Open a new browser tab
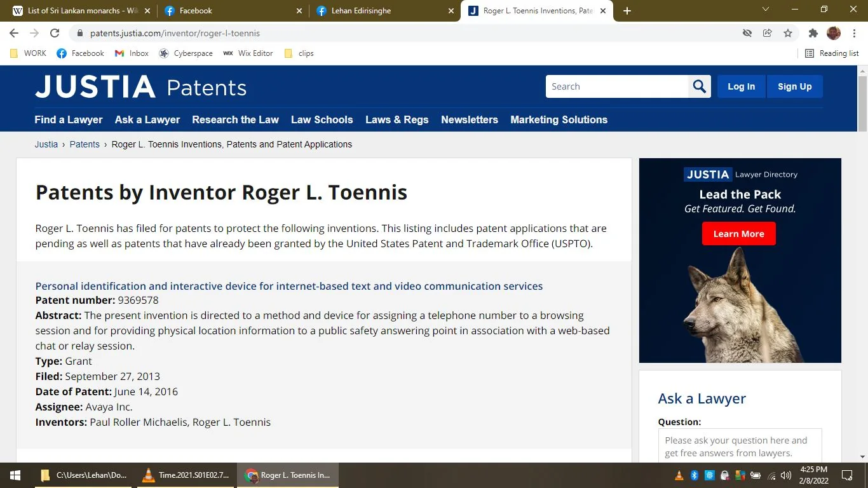The width and height of the screenshot is (868, 488). (x=627, y=11)
